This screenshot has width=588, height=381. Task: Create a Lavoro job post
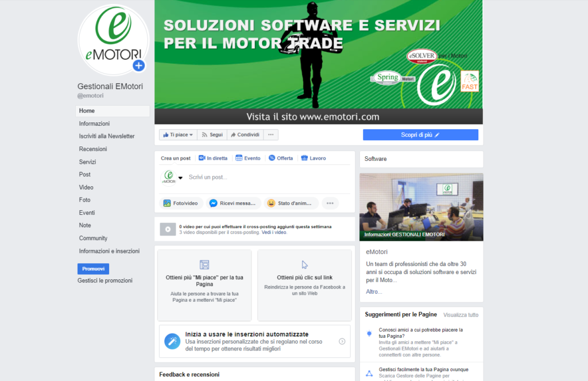tap(314, 158)
